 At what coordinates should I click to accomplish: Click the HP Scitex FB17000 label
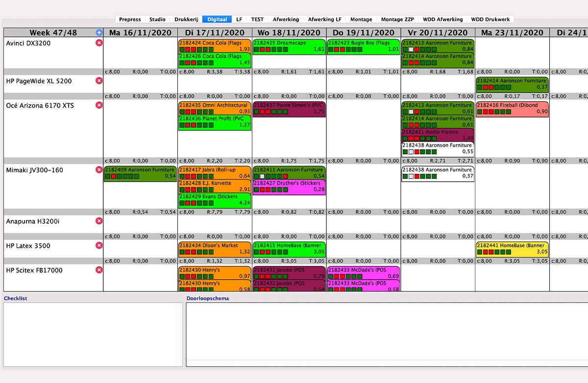[x=34, y=270]
